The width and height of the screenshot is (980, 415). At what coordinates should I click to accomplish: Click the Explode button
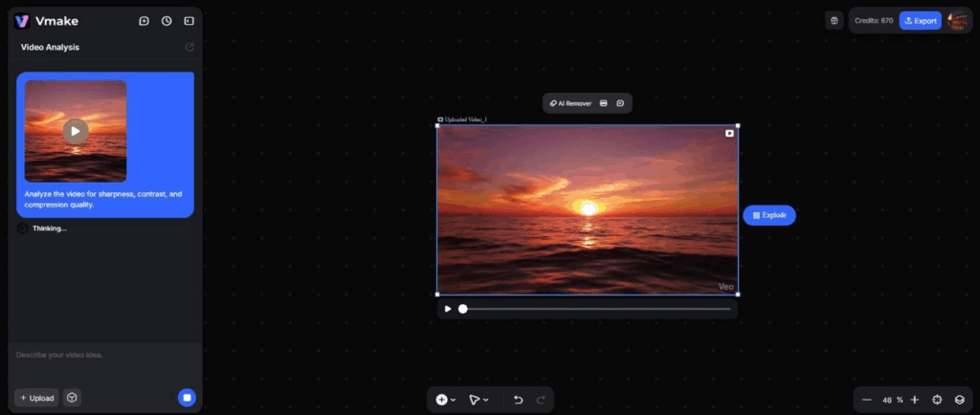click(x=769, y=215)
